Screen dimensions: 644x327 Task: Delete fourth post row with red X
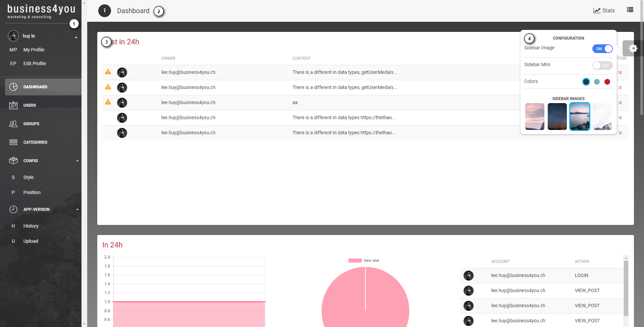tap(620, 118)
